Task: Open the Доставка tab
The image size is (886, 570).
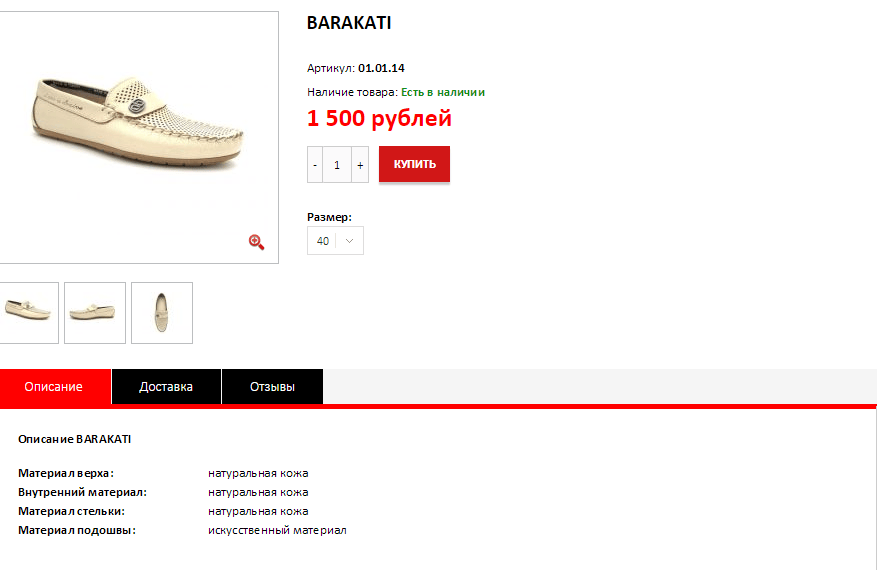Action: pyautogui.click(x=166, y=386)
